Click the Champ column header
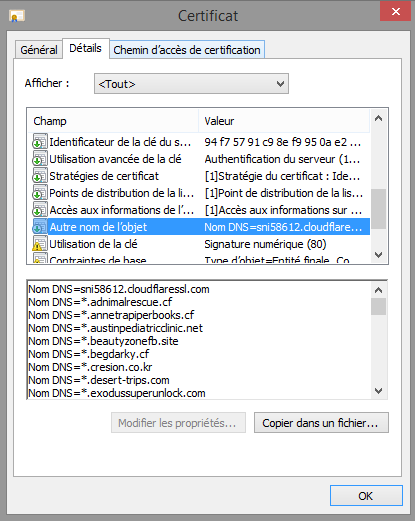This screenshot has height=521, width=415. pyautogui.click(x=113, y=121)
